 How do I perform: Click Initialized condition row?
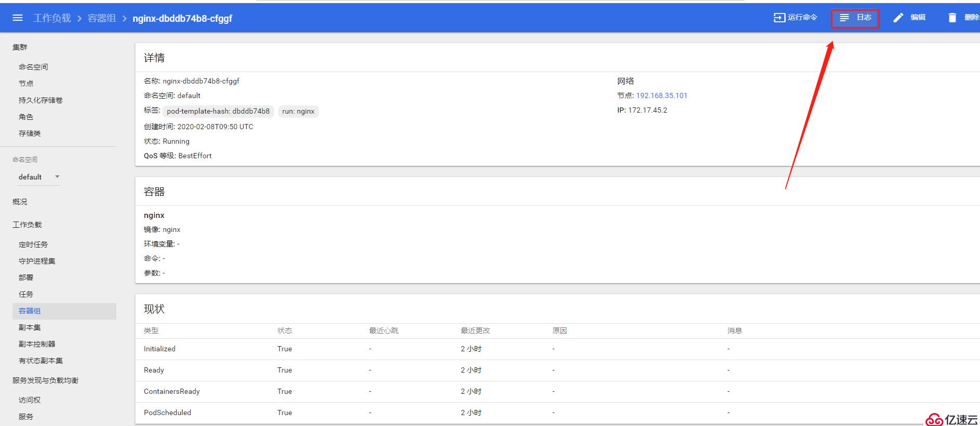point(557,349)
